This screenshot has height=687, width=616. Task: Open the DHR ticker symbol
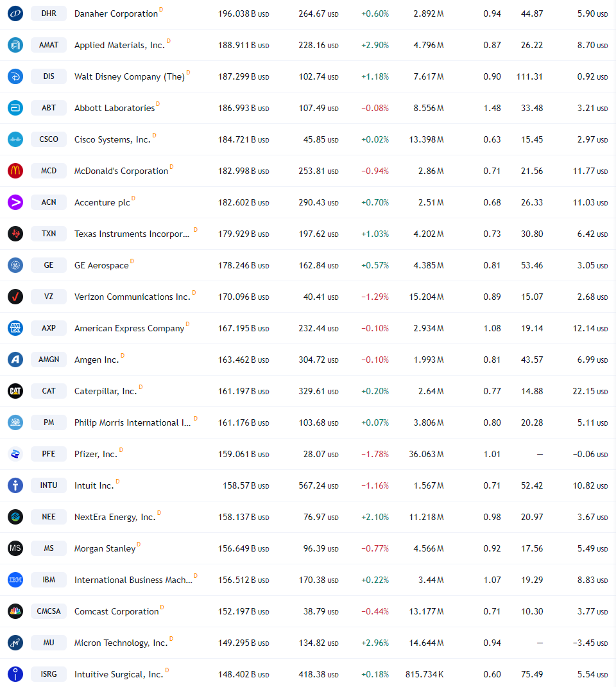coord(49,13)
